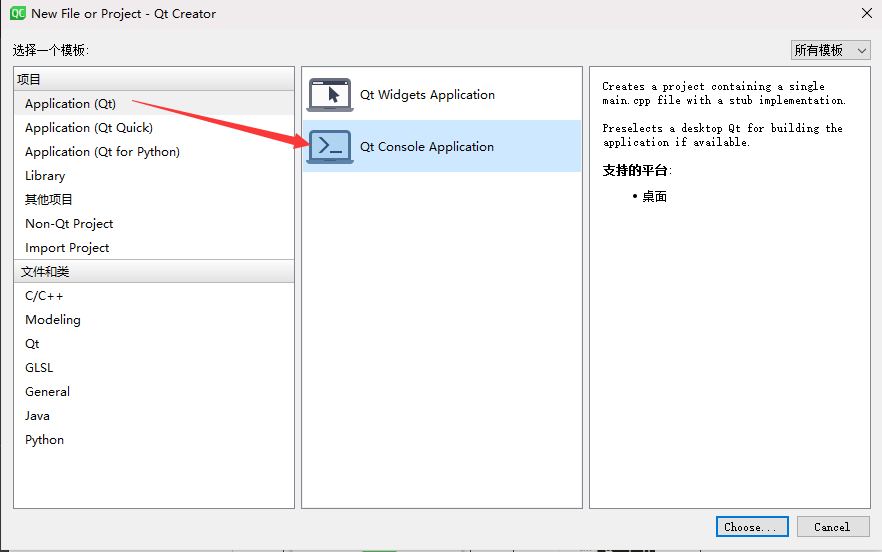Select the Application (Qt Quick) category
882x552 pixels.
coord(154,128)
